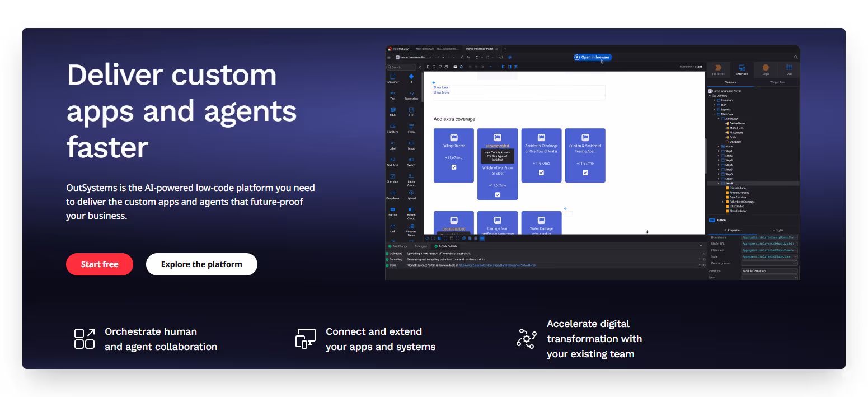Collapse the toolbox with the arrow beside search
Viewport: 868px width, 397px height.
pyautogui.click(x=420, y=67)
